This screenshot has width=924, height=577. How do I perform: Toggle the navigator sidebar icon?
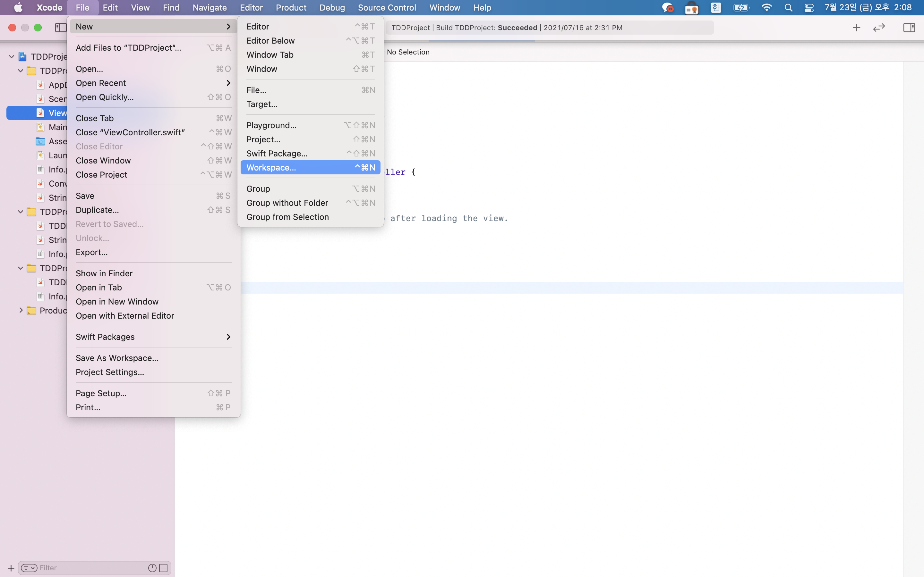point(60,28)
